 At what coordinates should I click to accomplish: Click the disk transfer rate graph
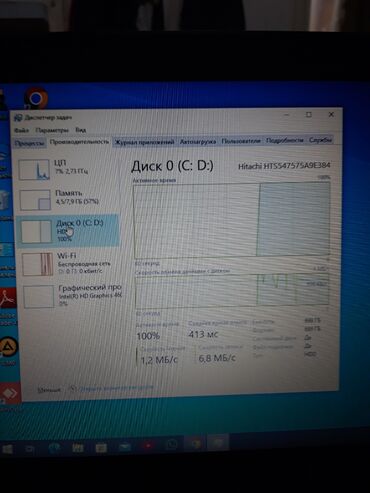pos(232,290)
